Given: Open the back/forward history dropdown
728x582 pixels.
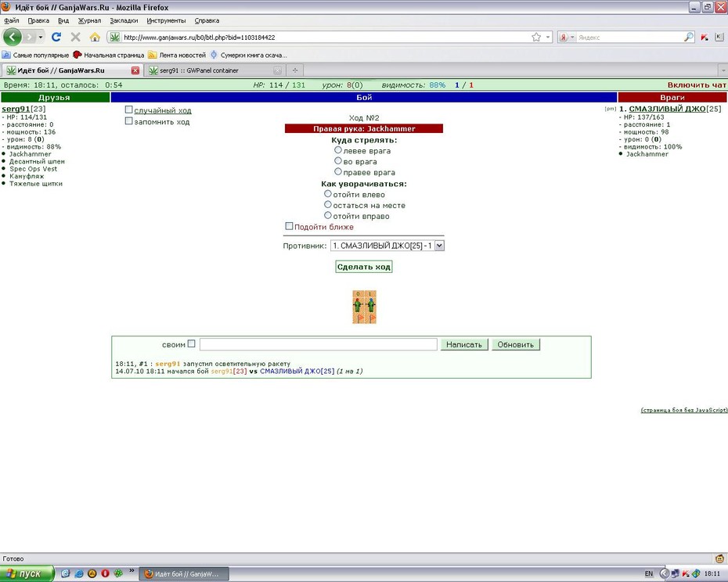Looking at the screenshot, I should point(41,37).
